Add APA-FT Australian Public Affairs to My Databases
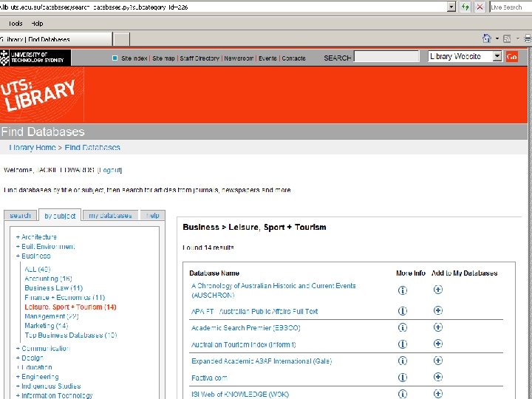The height and width of the screenshot is (399, 532). pyautogui.click(x=438, y=310)
